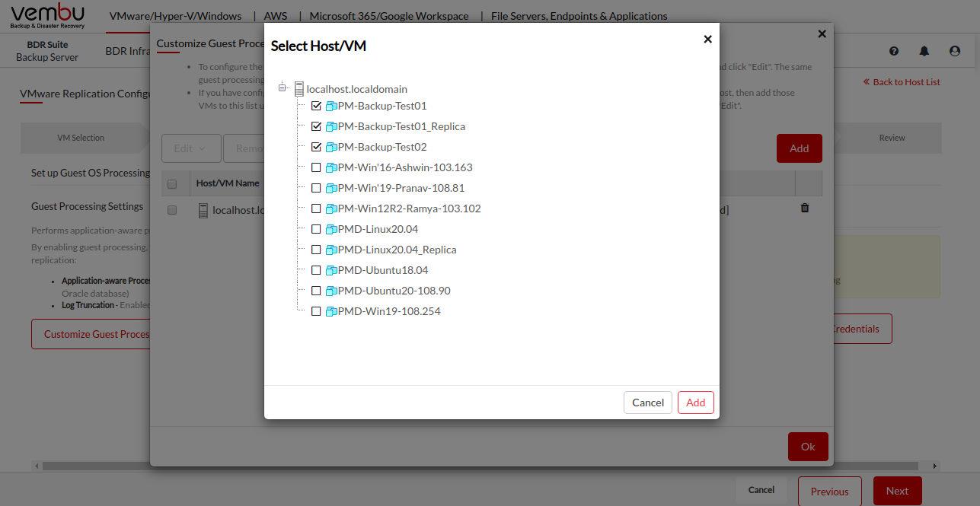Click the VM icon beside PMD-Win19-108.254

[331, 312]
